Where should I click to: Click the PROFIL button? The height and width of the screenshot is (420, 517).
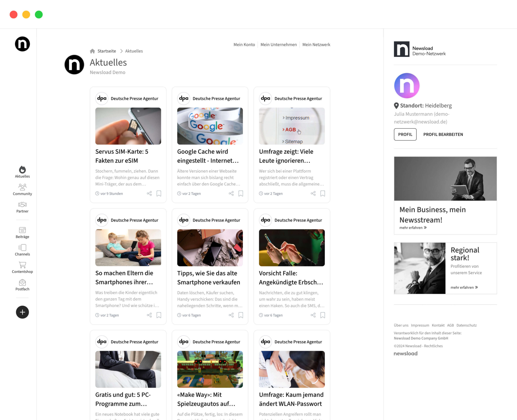(x=405, y=134)
